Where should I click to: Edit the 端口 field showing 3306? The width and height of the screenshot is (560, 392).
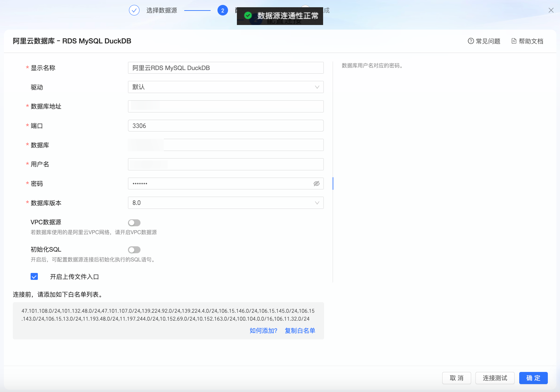tap(226, 126)
